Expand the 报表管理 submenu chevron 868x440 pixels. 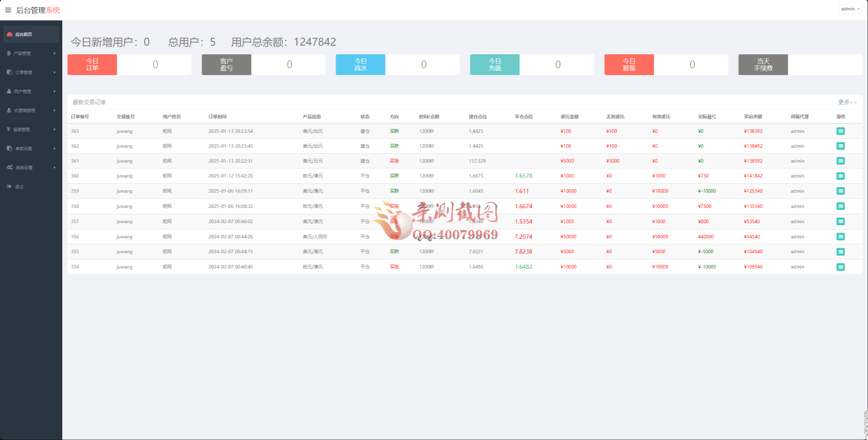(x=55, y=129)
